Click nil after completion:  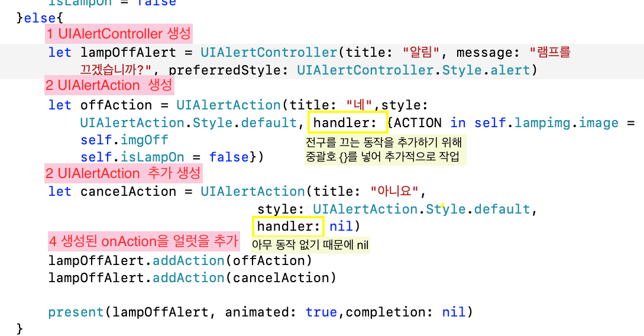coord(454,312)
